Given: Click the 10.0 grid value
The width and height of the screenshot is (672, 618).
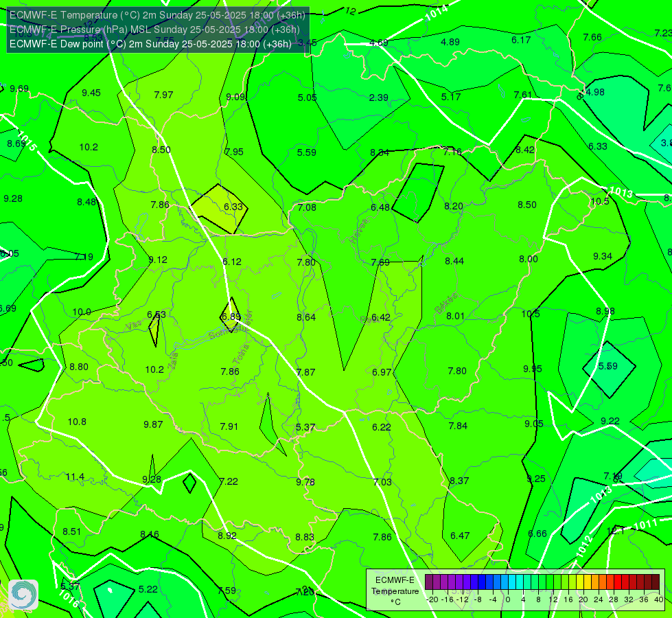Looking at the screenshot, I should point(82,312).
